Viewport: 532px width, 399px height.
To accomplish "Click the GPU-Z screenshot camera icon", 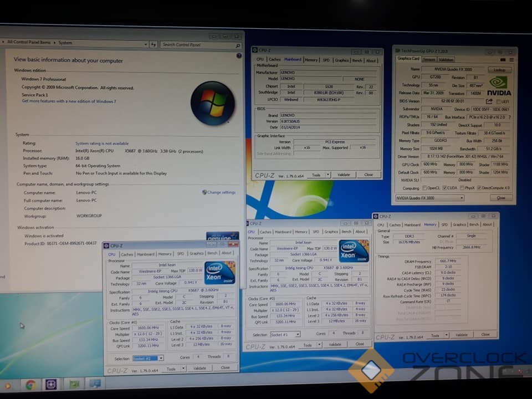I will pos(502,59).
